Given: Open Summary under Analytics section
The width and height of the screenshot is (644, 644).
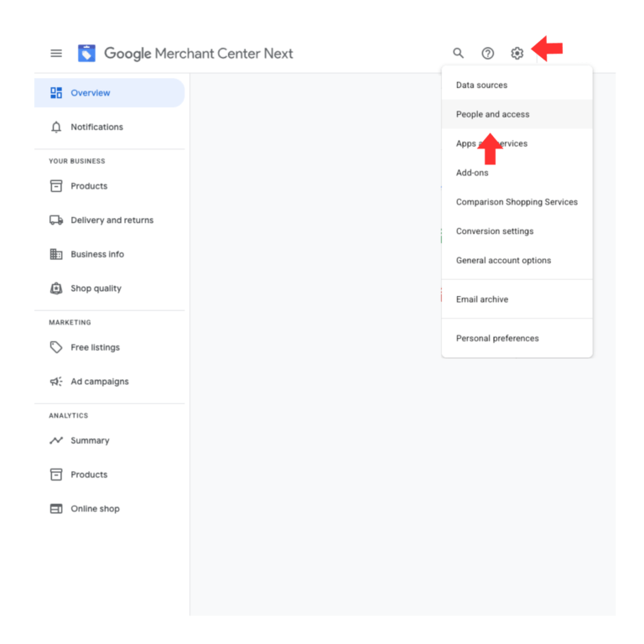Looking at the screenshot, I should click(x=90, y=440).
